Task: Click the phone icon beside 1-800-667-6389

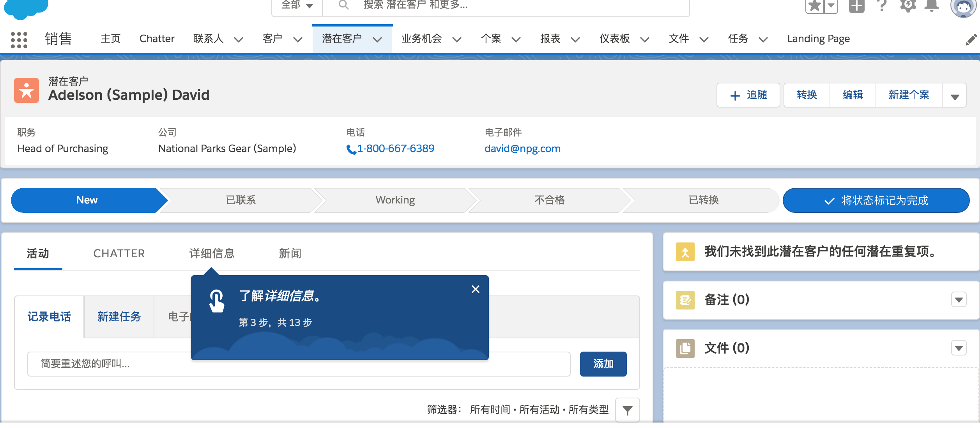Action: coord(351,149)
